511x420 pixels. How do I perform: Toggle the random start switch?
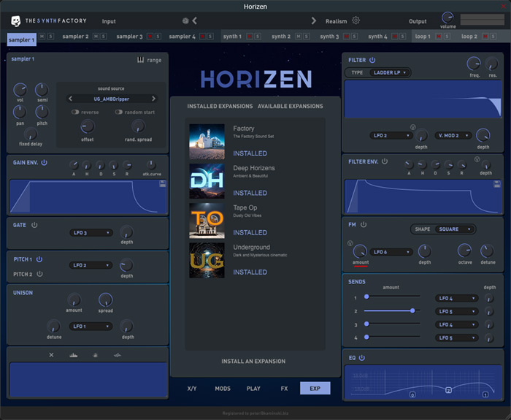pyautogui.click(x=118, y=112)
